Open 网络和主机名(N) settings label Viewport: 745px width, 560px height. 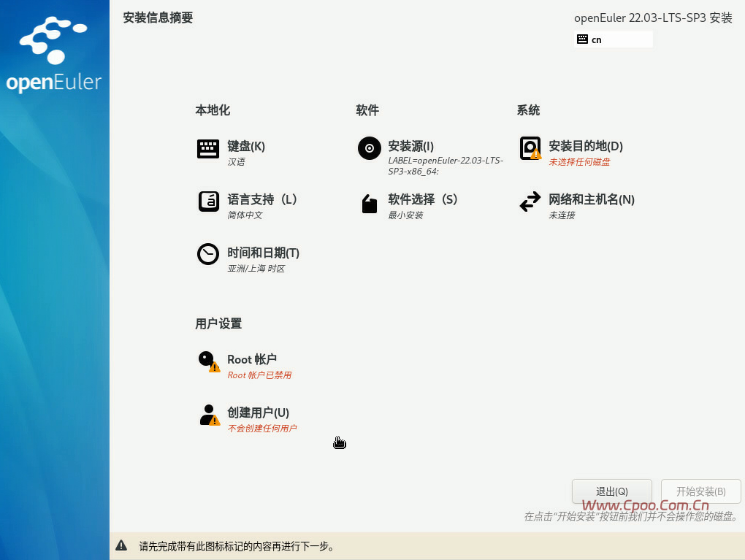[x=592, y=199]
